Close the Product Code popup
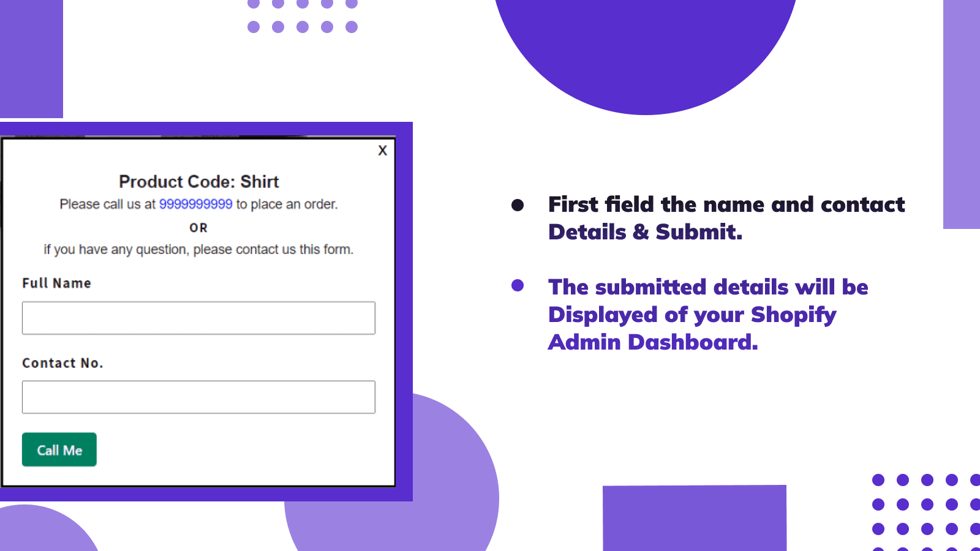 [383, 151]
